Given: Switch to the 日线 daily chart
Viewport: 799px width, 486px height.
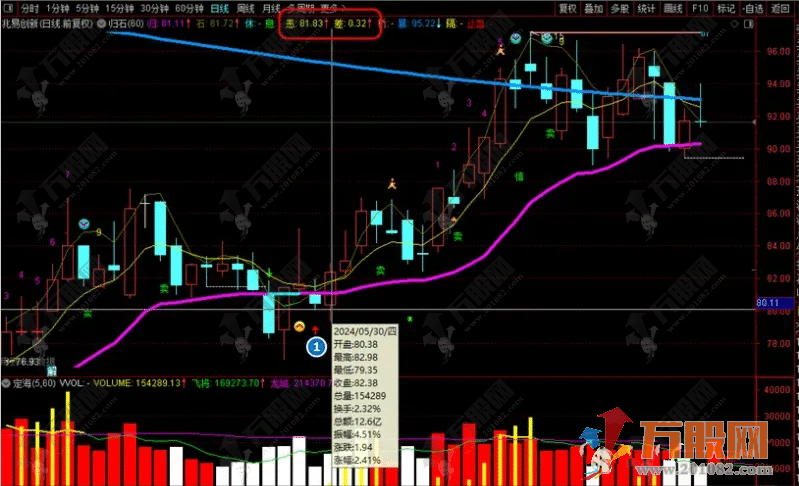Looking at the screenshot, I should click(x=220, y=9).
